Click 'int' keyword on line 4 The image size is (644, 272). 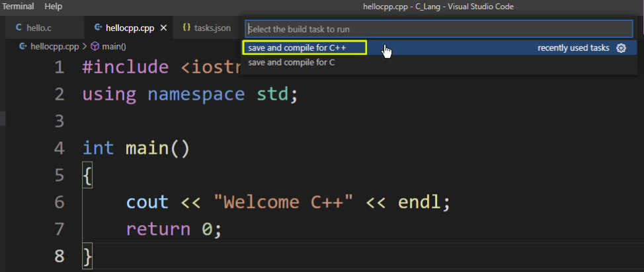point(98,148)
